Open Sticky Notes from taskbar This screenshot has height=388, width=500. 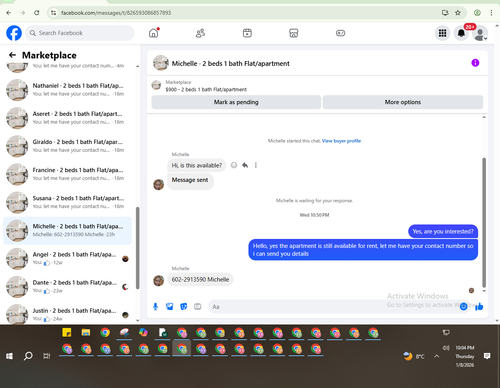point(67,332)
